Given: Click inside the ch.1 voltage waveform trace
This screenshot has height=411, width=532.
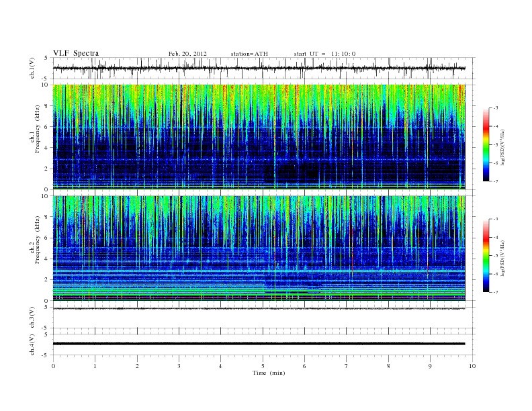Looking at the screenshot, I should click(259, 68).
